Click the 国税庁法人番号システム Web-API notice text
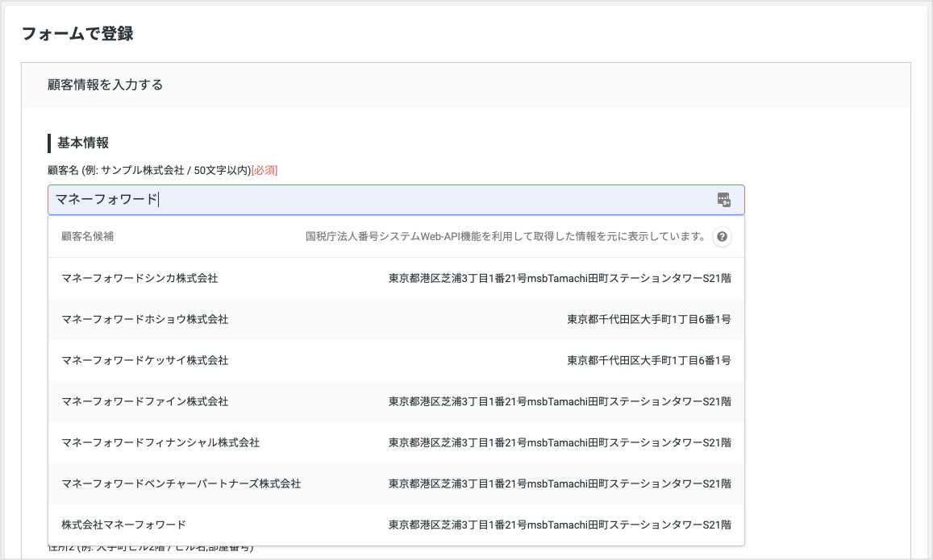 pyautogui.click(x=505, y=236)
